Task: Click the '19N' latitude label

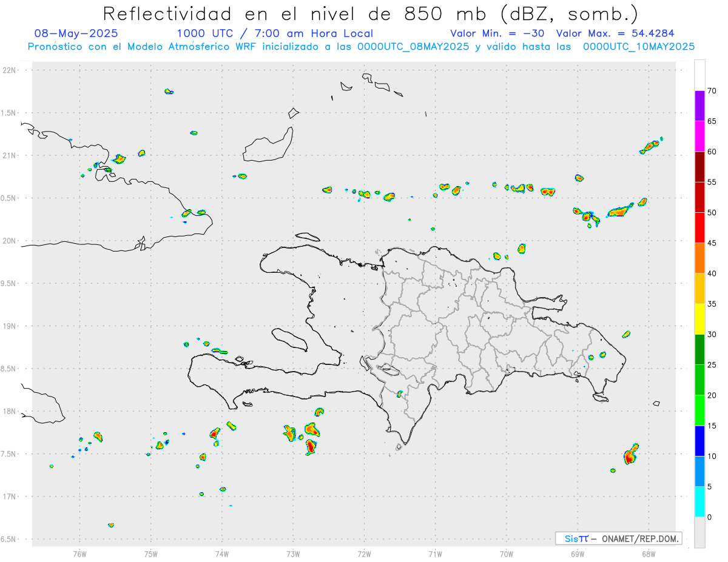Action: point(10,326)
